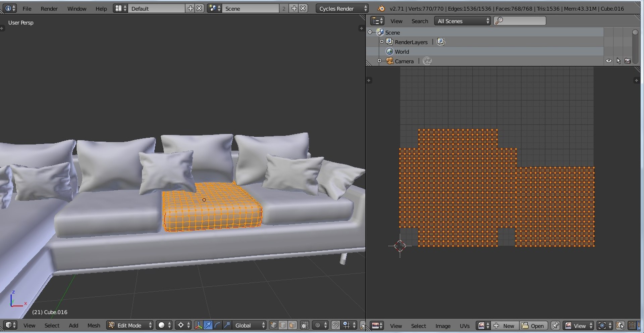Open proportional editing mode menu
Screen dimensions: 644x333
tap(320, 325)
